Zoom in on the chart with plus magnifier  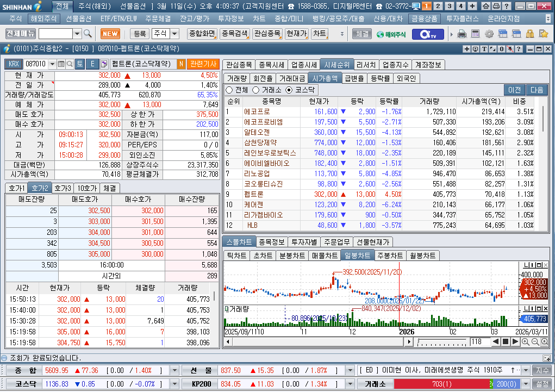(525, 342)
